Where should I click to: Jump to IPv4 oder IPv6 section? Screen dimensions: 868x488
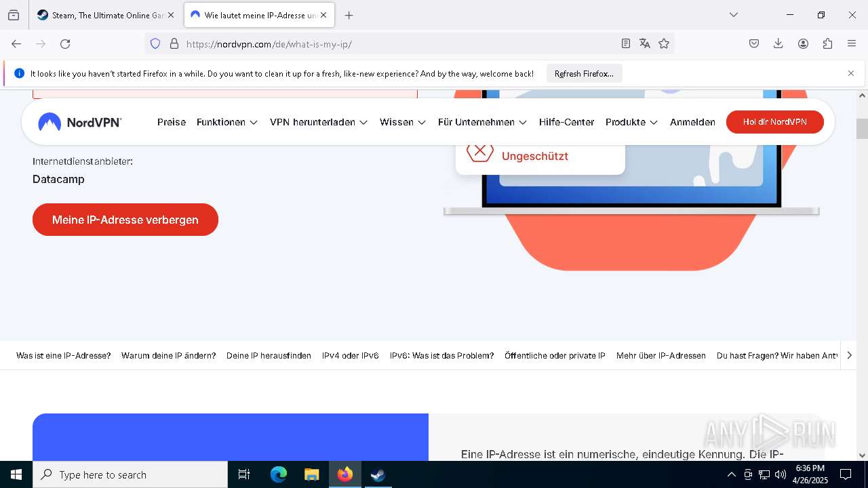tap(350, 355)
